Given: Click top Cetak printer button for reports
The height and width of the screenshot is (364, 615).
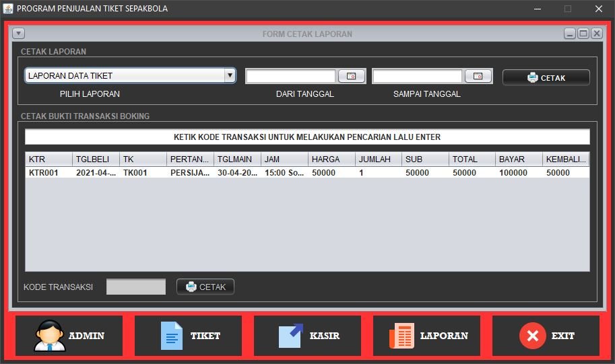Looking at the screenshot, I should (x=546, y=77).
